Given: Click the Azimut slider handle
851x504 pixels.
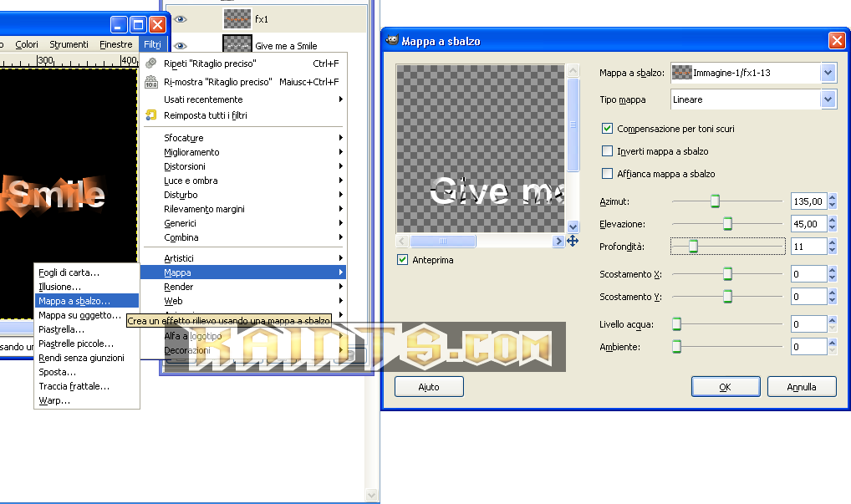Looking at the screenshot, I should pos(715,201).
